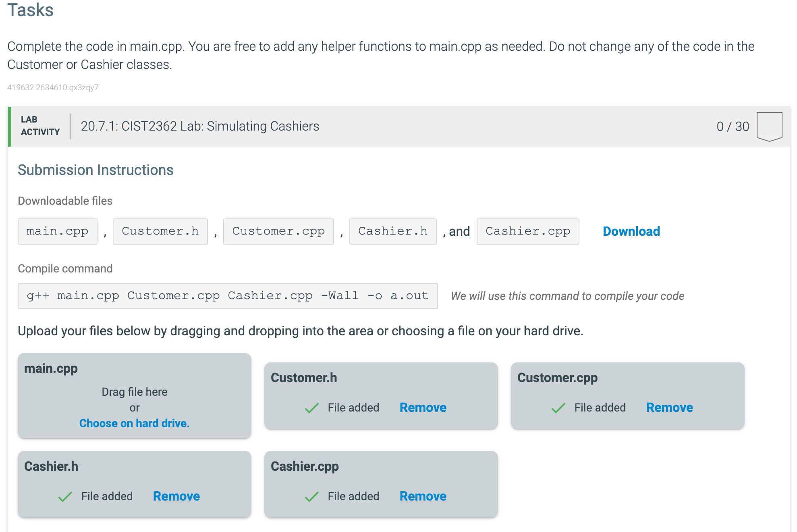797x532 pixels.
Task: Click the italic compile note text
Action: click(x=567, y=296)
